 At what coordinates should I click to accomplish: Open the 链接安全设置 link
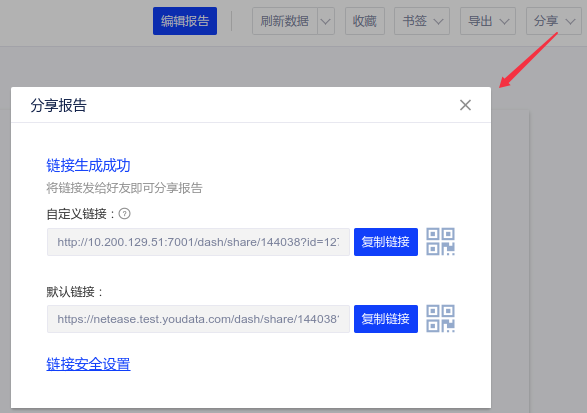tap(88, 364)
